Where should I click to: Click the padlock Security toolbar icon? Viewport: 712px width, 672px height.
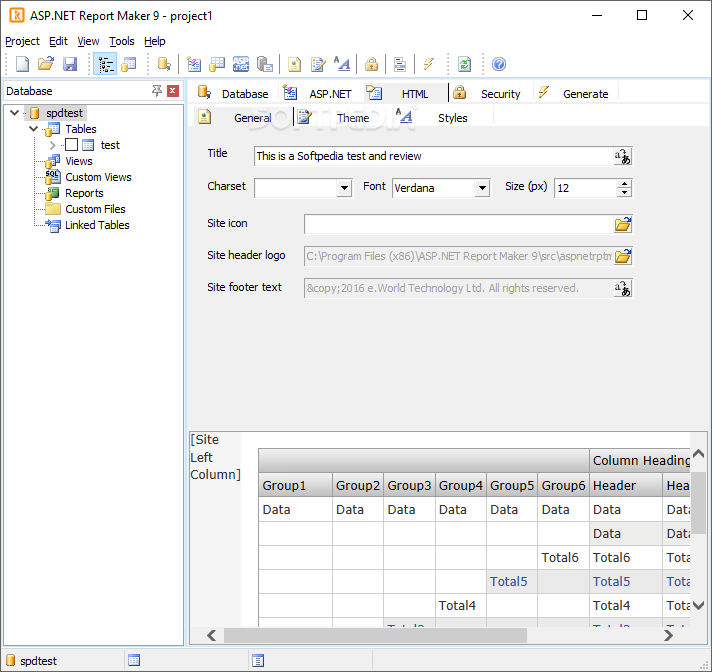point(371,64)
